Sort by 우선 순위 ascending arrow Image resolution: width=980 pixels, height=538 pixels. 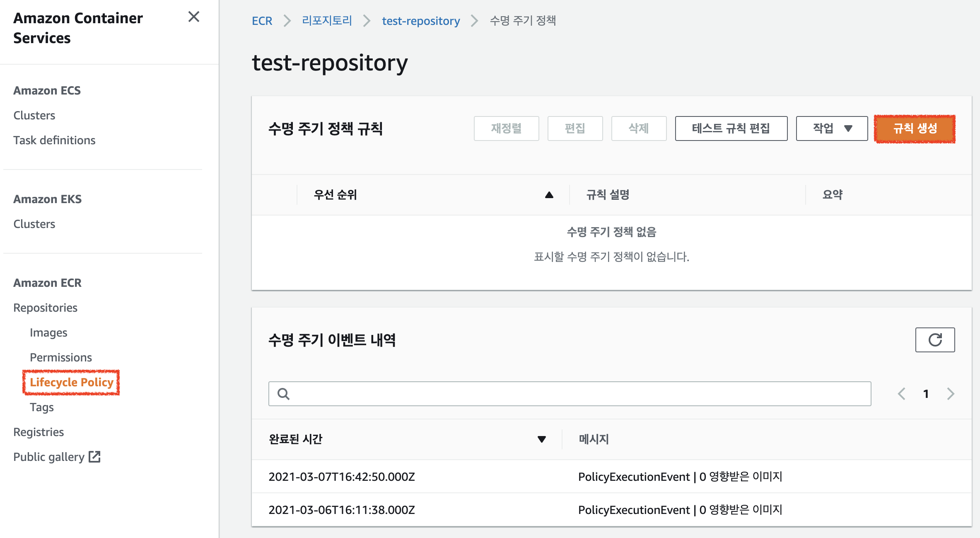pyautogui.click(x=549, y=195)
